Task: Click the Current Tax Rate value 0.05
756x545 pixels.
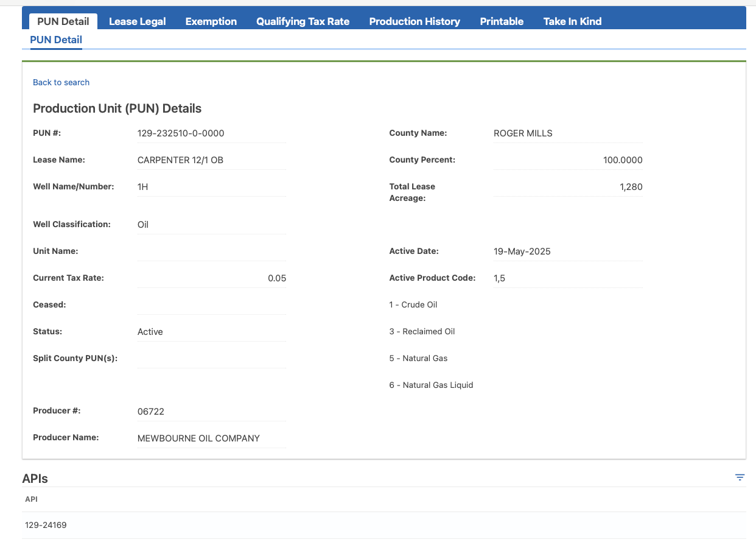Action: click(x=212, y=278)
